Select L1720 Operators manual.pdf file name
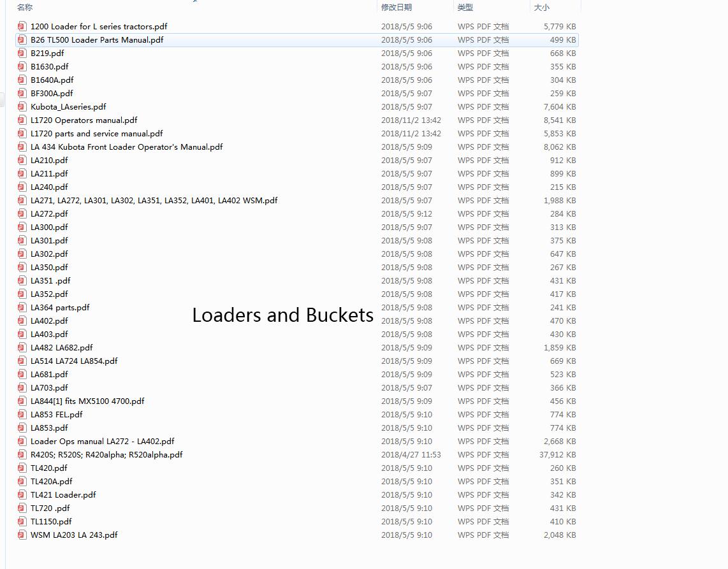 coord(84,120)
